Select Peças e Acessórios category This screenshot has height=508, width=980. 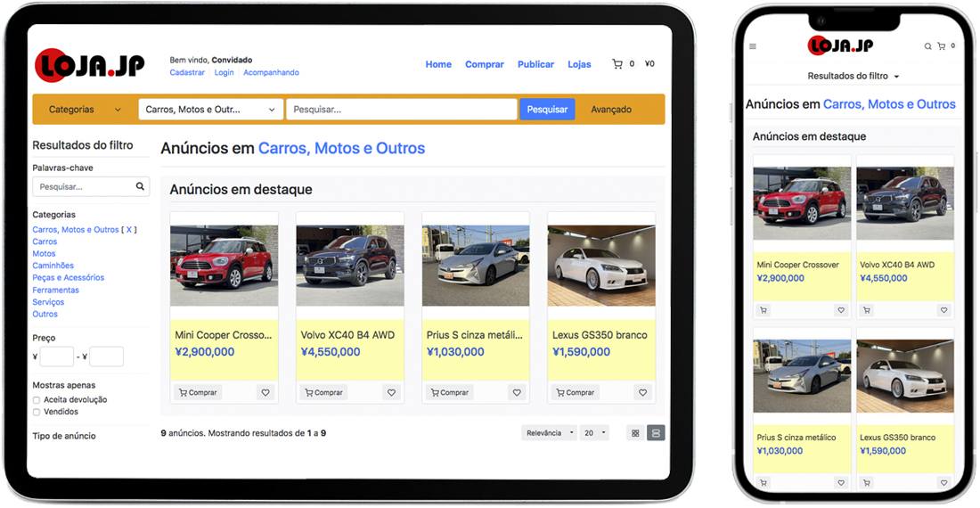pos(68,277)
